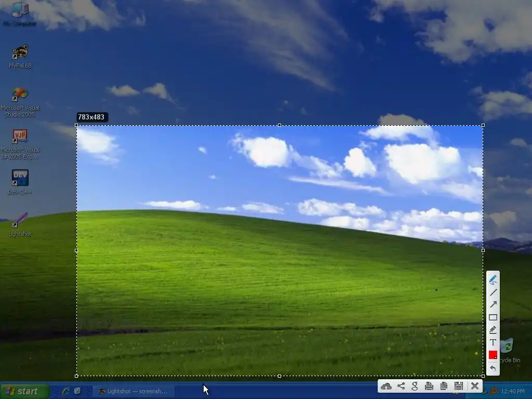The width and height of the screenshot is (532, 399).
Task: Save the screenshot to file
Action: coord(459,386)
